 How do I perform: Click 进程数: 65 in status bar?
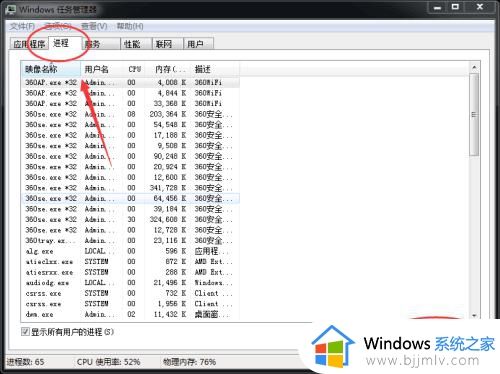(x=25, y=362)
